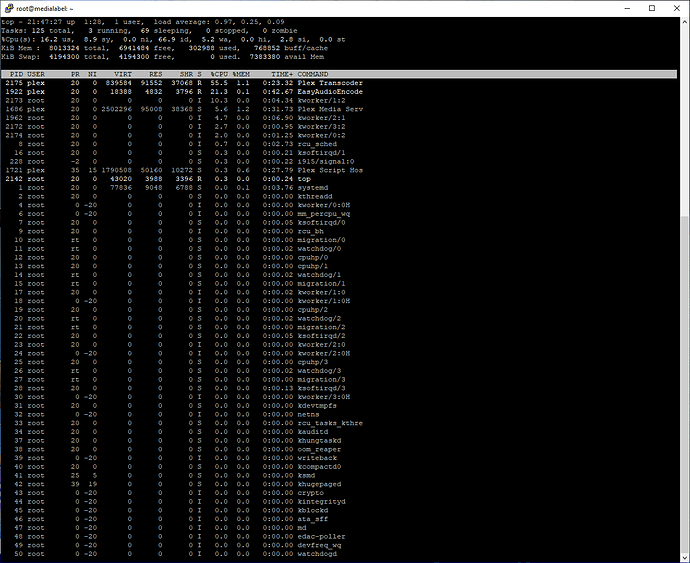Click the 55.5 CPU value
The width and height of the screenshot is (690, 563).
pos(219,83)
